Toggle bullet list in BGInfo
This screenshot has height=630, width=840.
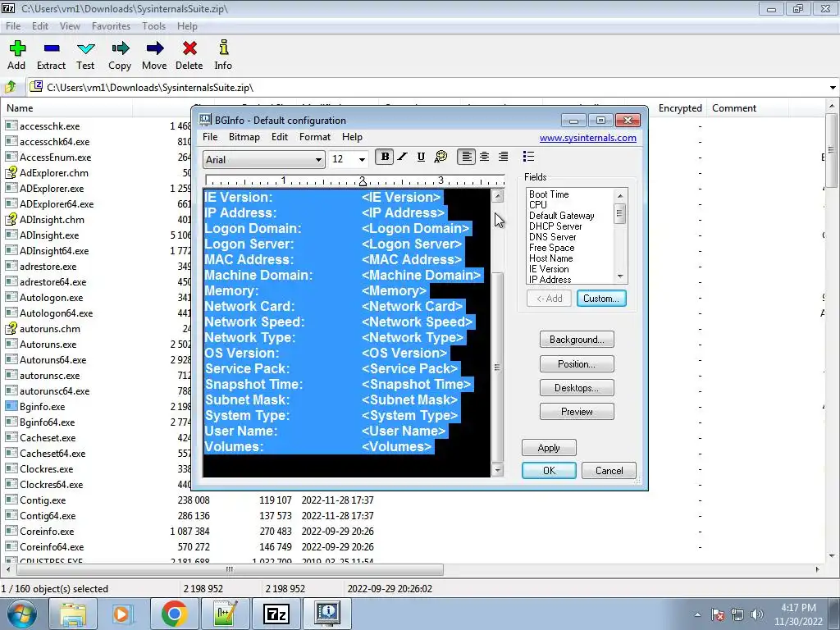(x=528, y=157)
